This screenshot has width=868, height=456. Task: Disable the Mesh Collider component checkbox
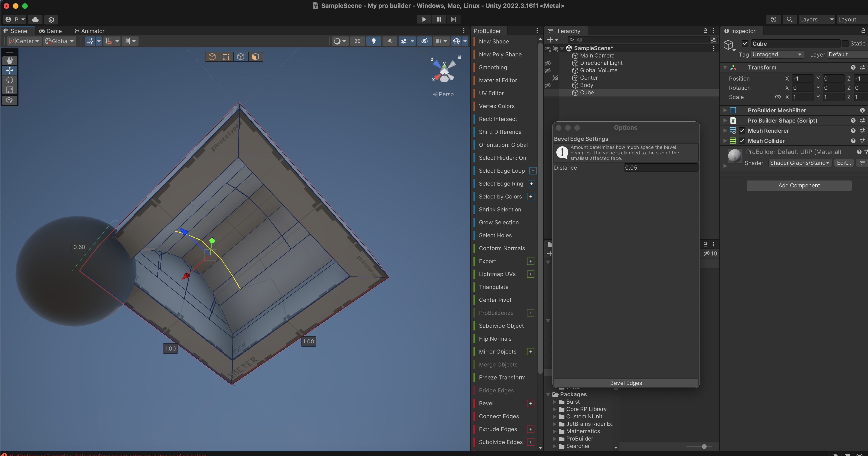[x=742, y=141]
